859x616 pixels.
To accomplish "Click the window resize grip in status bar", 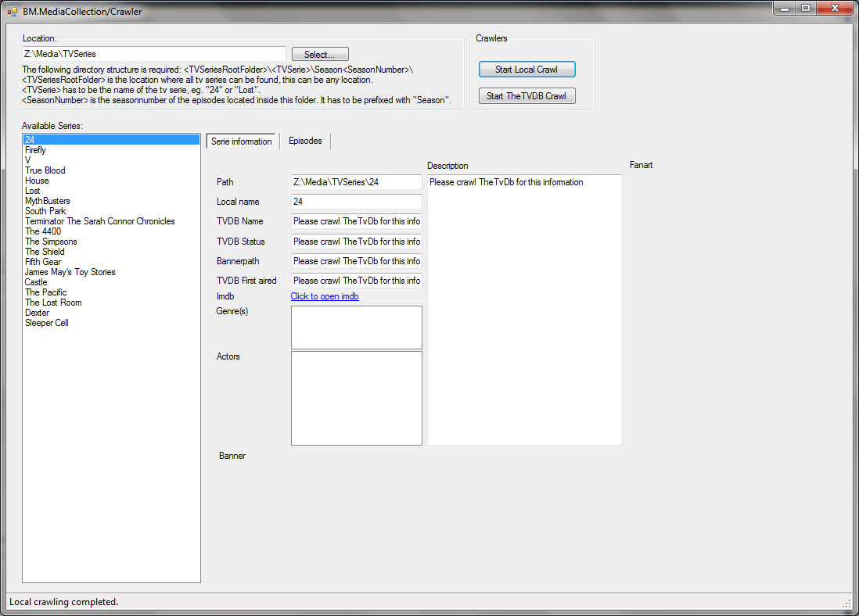I will coord(846,603).
